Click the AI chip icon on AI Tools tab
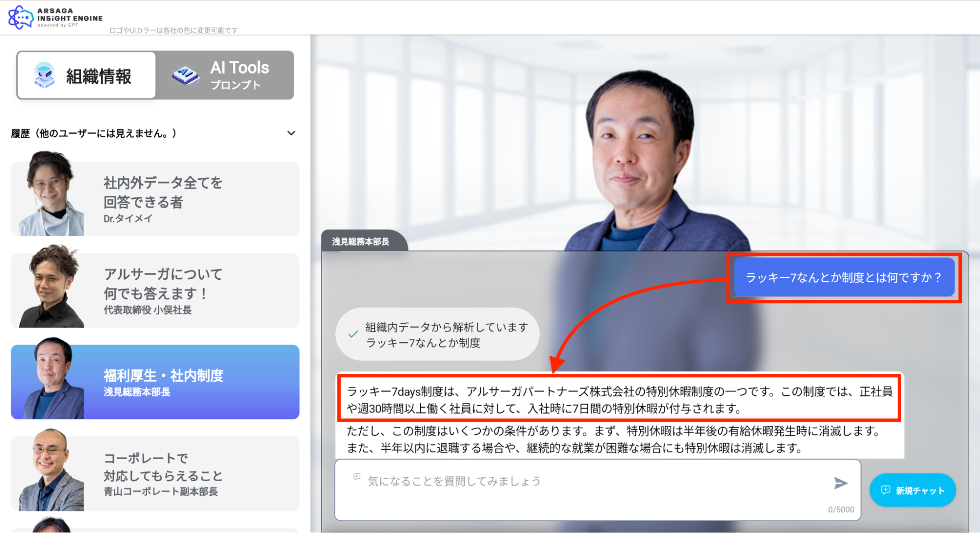The height and width of the screenshot is (533, 980). (x=185, y=73)
